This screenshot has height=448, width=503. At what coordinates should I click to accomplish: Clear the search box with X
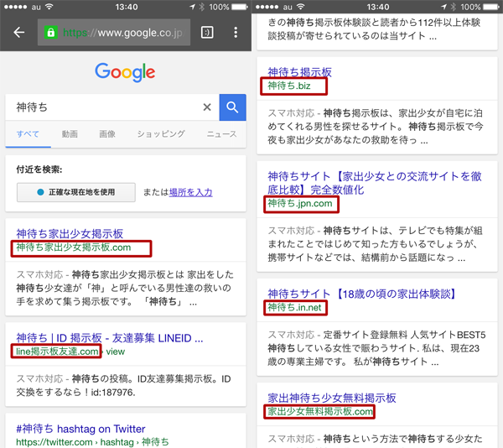tap(207, 107)
